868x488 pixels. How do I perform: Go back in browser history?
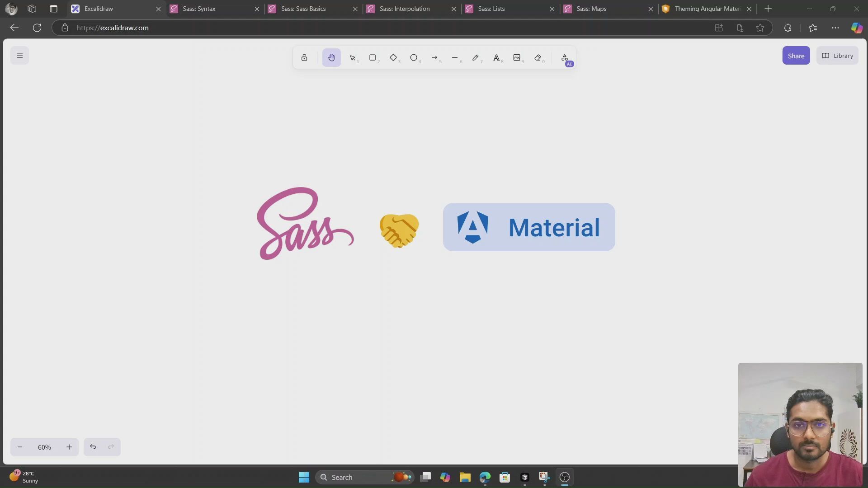pyautogui.click(x=14, y=28)
